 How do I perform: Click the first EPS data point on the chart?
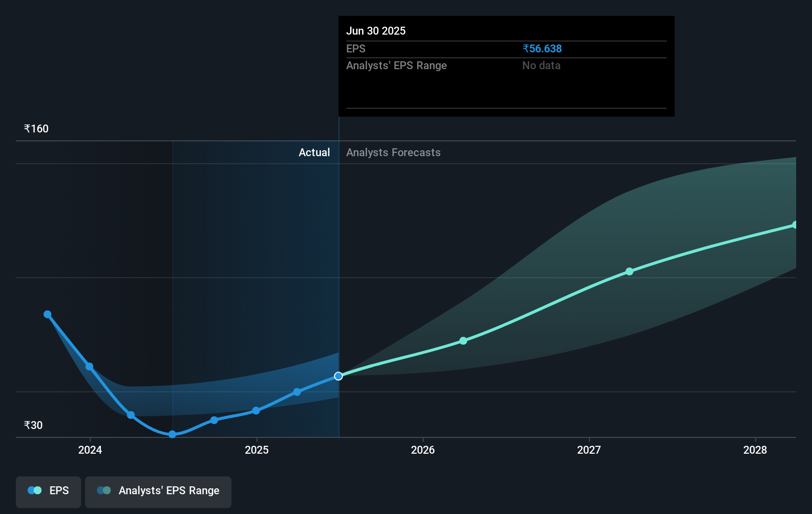point(47,314)
